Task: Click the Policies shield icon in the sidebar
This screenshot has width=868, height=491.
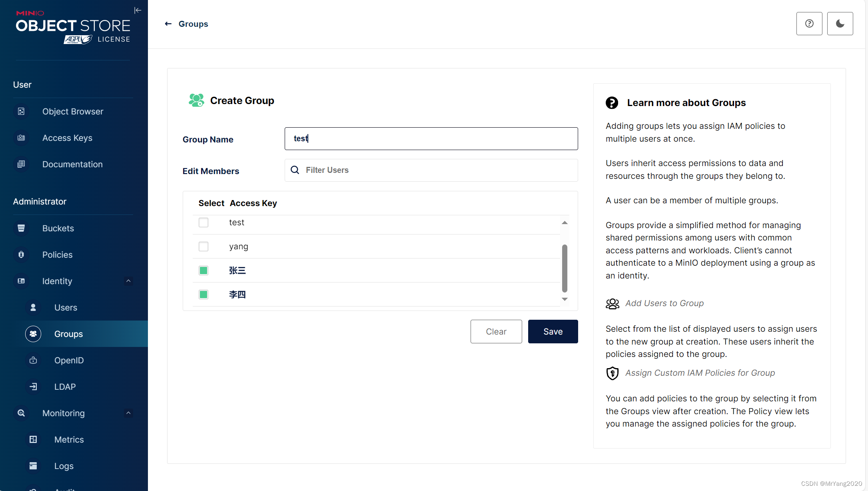Action: (x=21, y=255)
